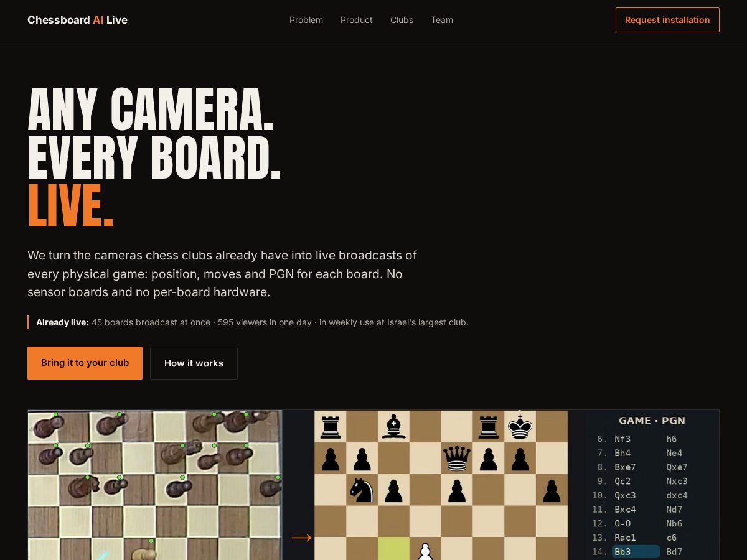
Task: Click the white pawn on the diagram
Action: (x=425, y=551)
